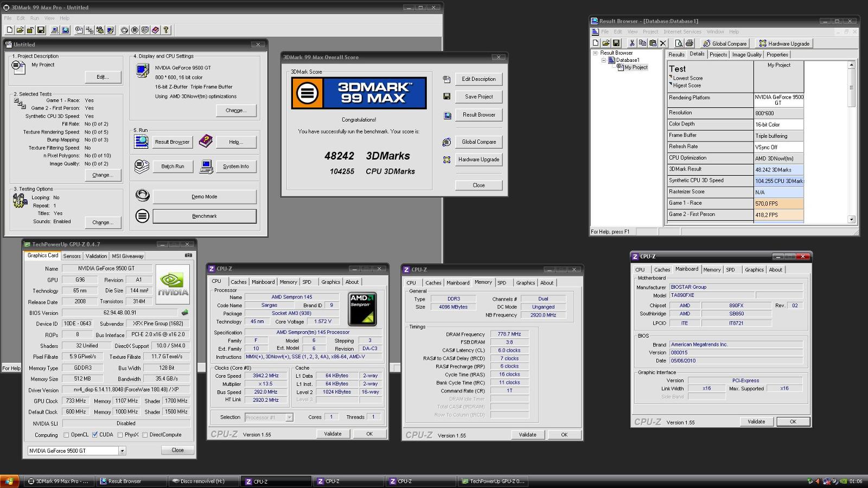The width and height of the screenshot is (868, 488).
Task: Click the Batch Run stack icon
Action: point(142,166)
